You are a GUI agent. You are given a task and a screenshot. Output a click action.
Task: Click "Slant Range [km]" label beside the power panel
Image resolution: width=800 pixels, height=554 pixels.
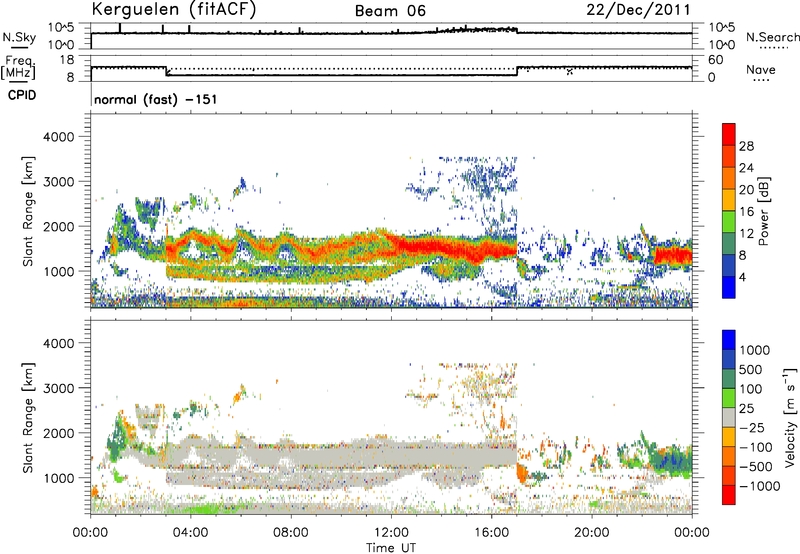[28, 211]
